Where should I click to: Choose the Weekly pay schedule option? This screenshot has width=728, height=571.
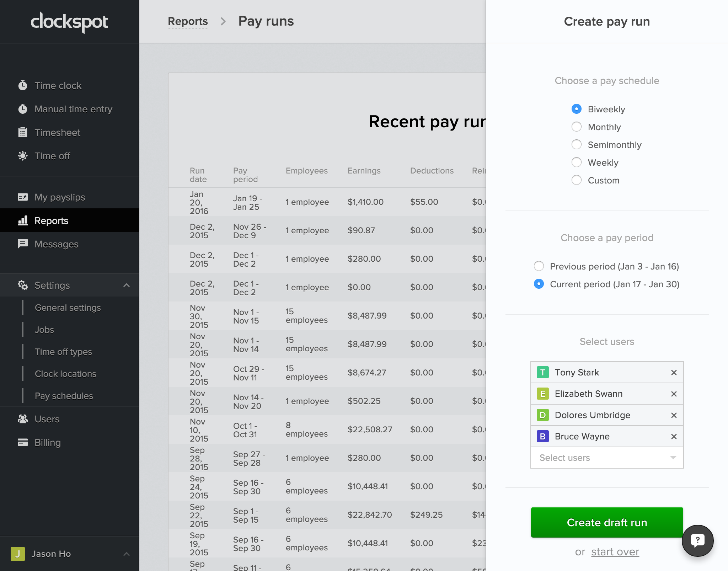click(x=576, y=162)
